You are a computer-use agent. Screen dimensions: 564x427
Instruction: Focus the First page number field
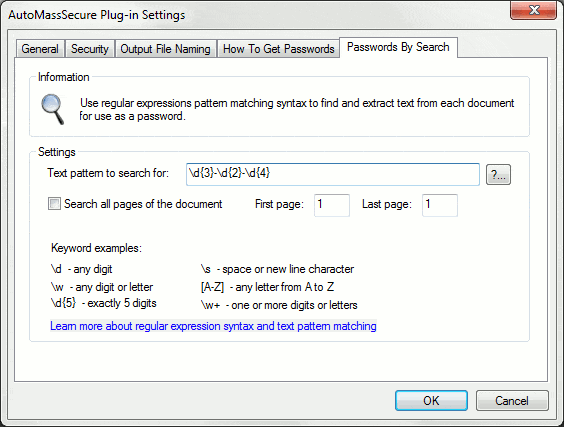coord(332,205)
